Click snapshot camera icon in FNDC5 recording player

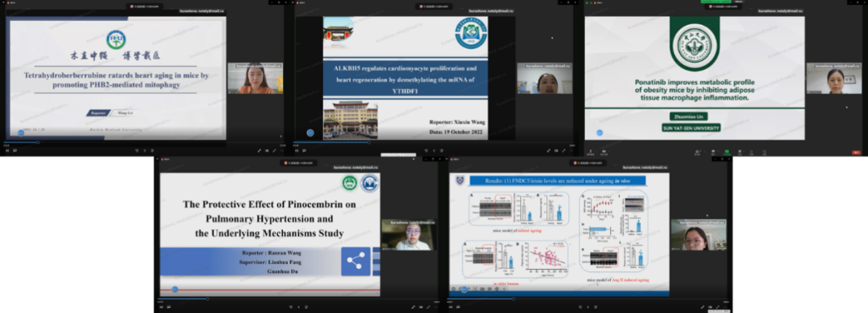point(710,307)
